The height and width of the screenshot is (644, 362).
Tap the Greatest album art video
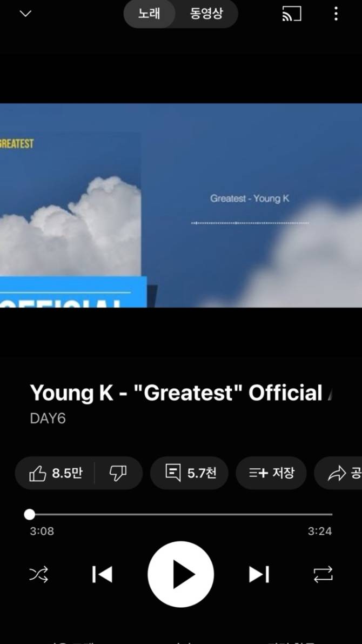point(181,205)
